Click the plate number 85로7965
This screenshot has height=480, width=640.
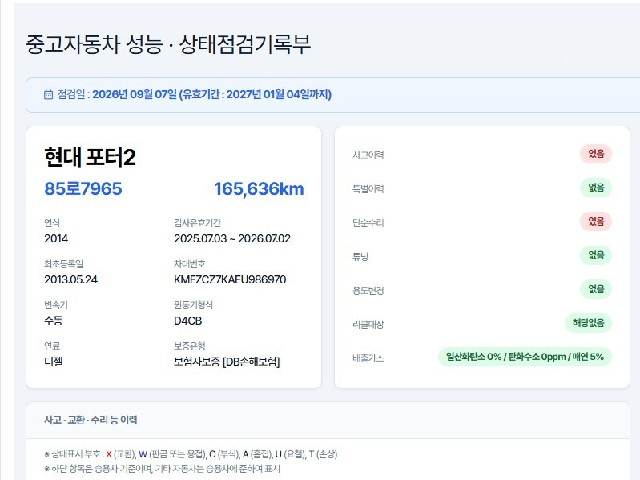[83, 189]
